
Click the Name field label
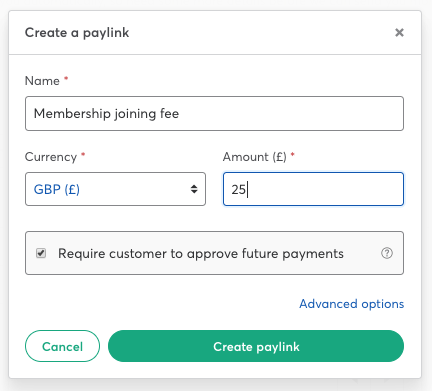tap(42, 81)
